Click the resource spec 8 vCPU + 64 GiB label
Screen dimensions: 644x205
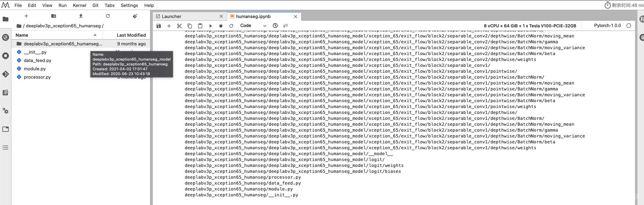point(530,26)
